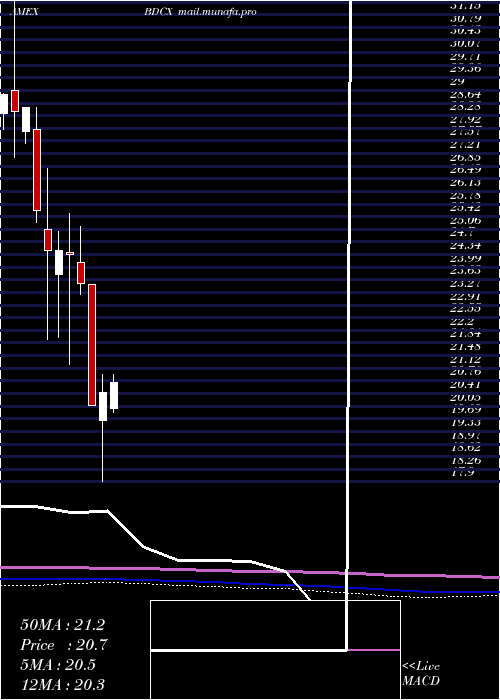The image size is (500, 700).
Task: Click the 24.34 price axis label
Action: [466, 246]
